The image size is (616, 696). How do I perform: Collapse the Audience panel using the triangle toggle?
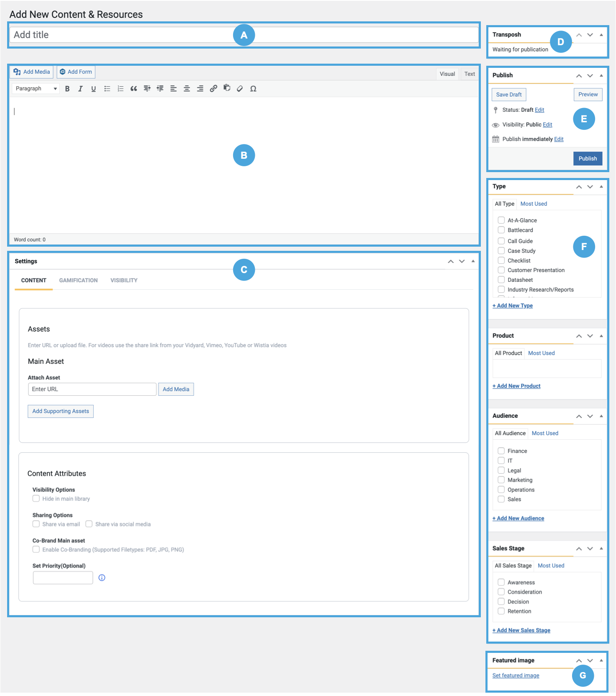(x=601, y=416)
